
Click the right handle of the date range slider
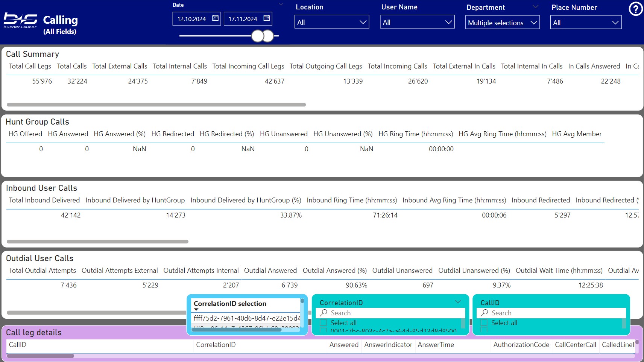pyautogui.click(x=268, y=36)
